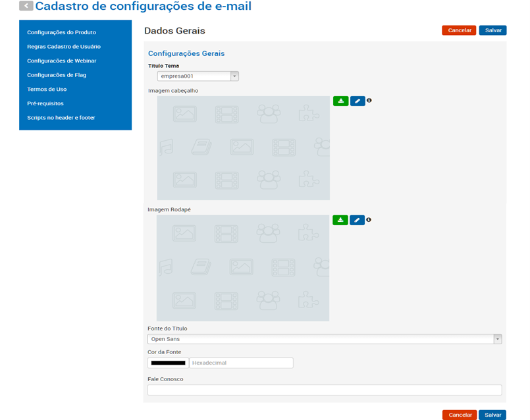Select Configurações de Webinar menu item

coord(62,61)
